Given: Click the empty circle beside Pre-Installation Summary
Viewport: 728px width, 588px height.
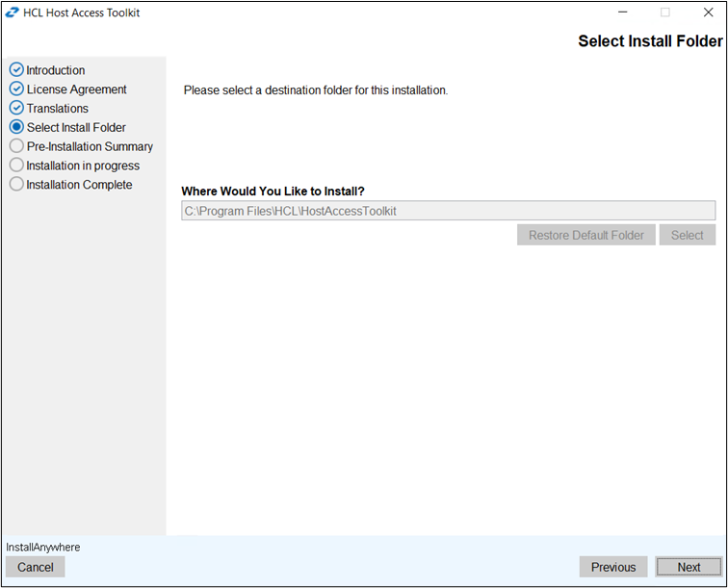Looking at the screenshot, I should coord(16,146).
